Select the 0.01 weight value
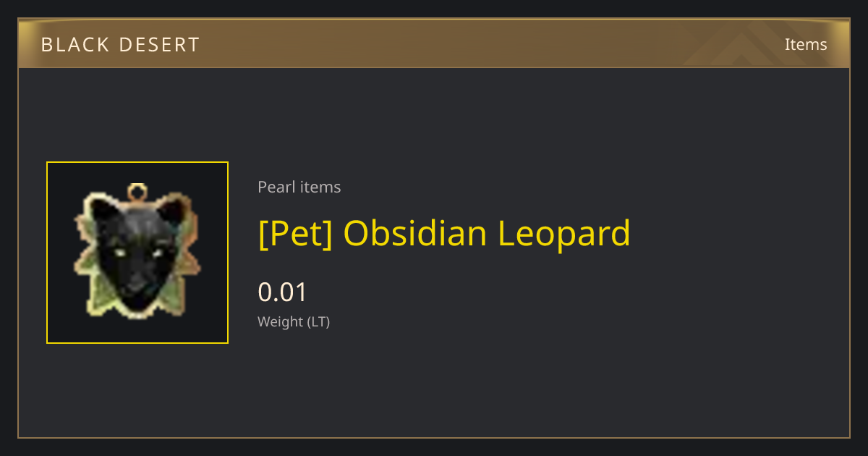The image size is (868, 456). click(x=283, y=292)
